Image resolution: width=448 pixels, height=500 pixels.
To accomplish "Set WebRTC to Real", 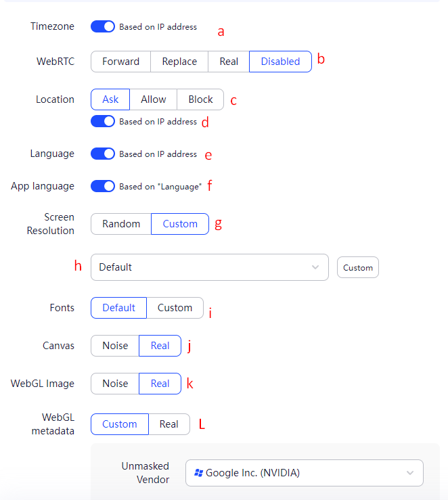I will tap(229, 62).
